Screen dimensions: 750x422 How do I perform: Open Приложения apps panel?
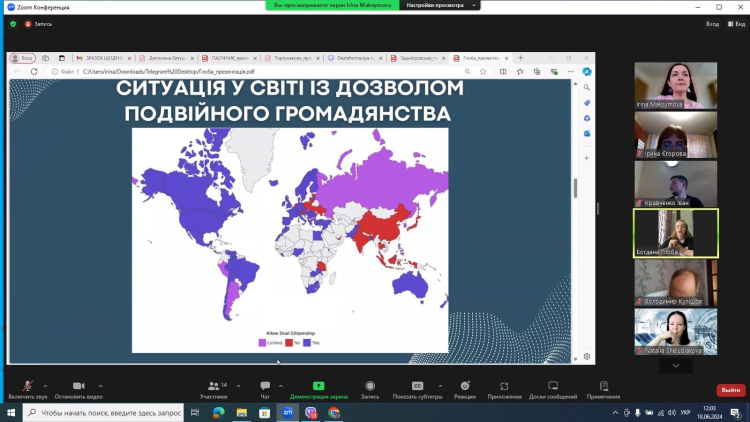504,387
